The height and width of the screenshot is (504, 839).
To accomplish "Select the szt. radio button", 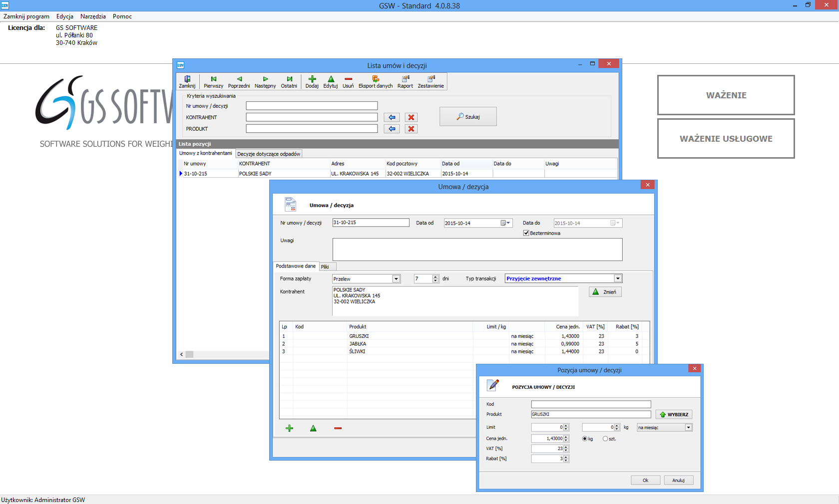I will click(605, 439).
